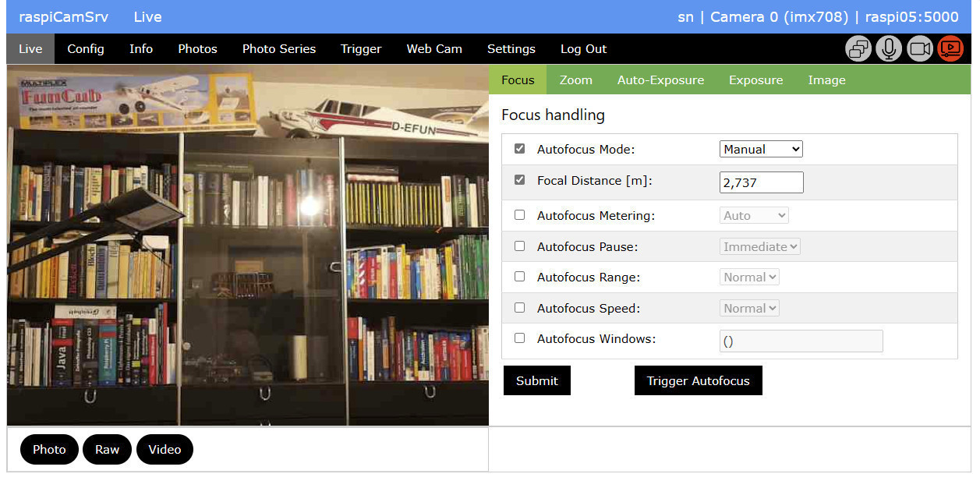
Task: Click the stacked frames photo series icon
Action: [x=858, y=49]
